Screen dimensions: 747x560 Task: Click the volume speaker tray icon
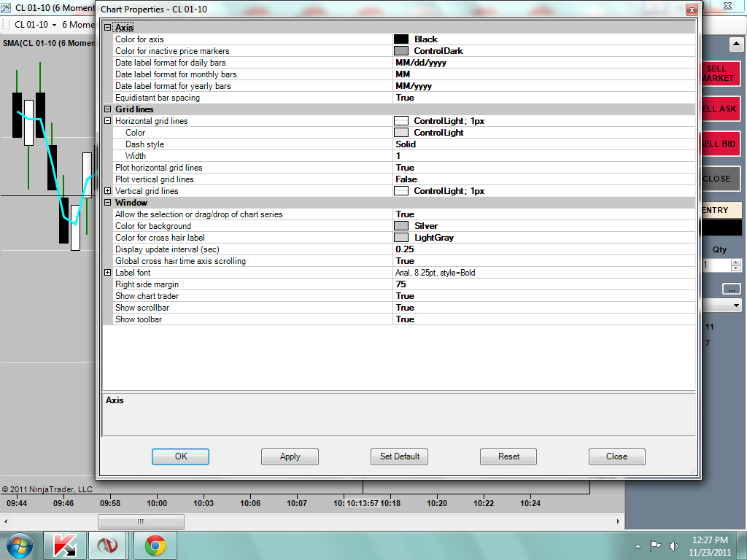coord(673,545)
